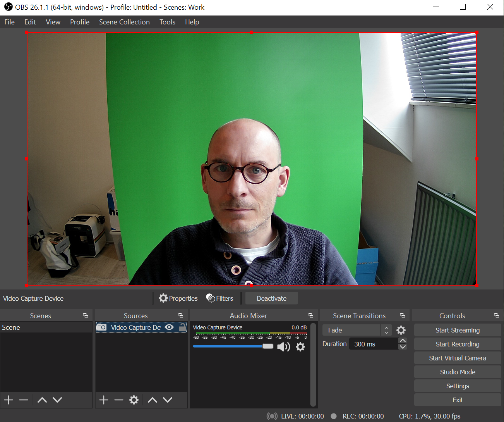504x422 pixels.
Task: Toggle visibility eye of Video Capture Device source
Action: (169, 327)
